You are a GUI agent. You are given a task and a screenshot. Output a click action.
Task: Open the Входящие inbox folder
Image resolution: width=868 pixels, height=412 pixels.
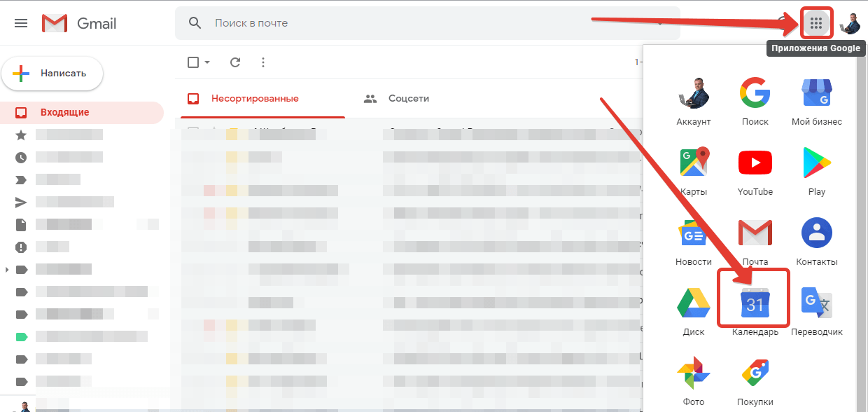point(64,112)
